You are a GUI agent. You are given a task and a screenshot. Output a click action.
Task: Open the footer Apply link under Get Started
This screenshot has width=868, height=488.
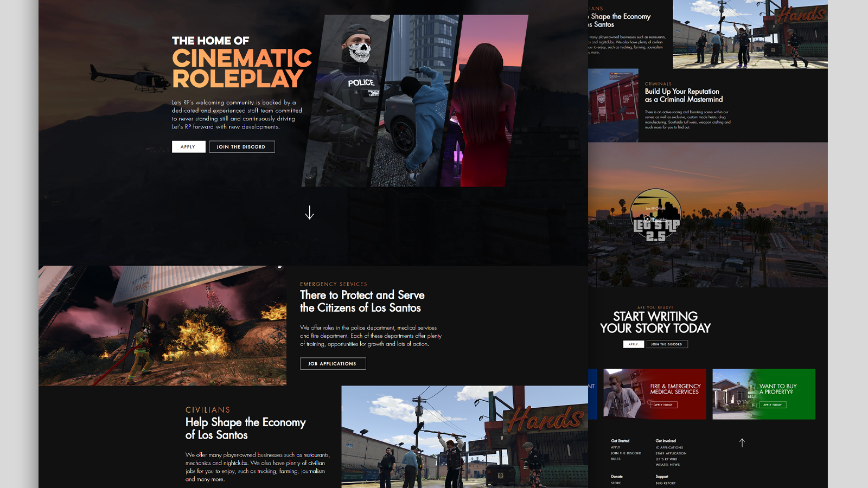point(615,447)
